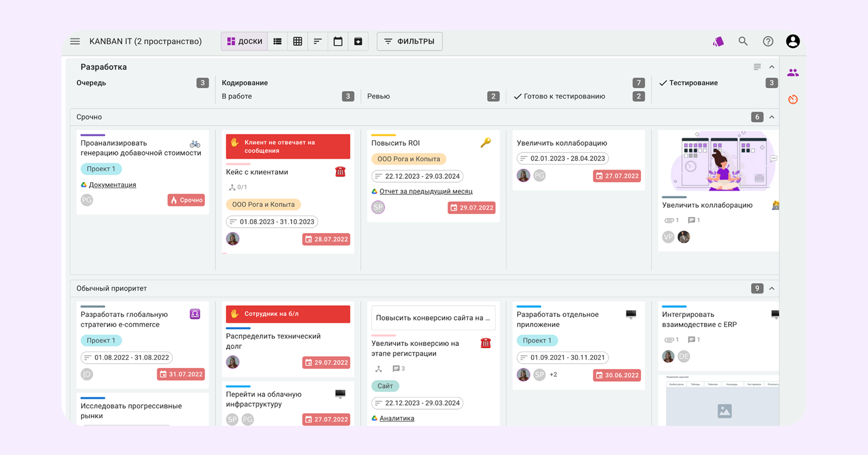Switch to timeline view icon
868x455 pixels.
click(x=318, y=41)
